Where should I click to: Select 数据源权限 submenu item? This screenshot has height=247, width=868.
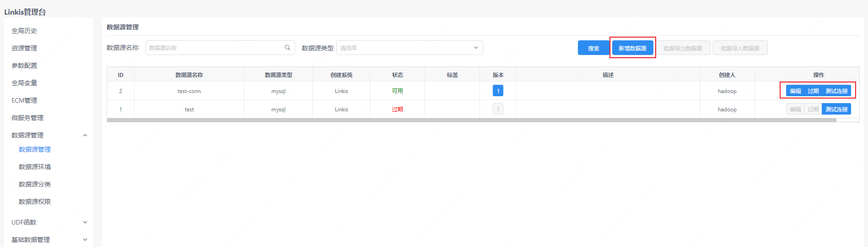(x=35, y=202)
